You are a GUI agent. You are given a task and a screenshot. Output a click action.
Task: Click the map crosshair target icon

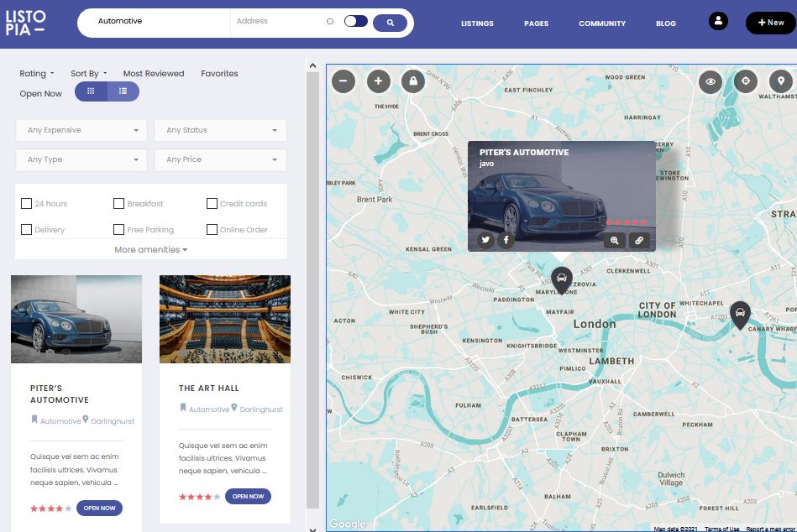746,81
